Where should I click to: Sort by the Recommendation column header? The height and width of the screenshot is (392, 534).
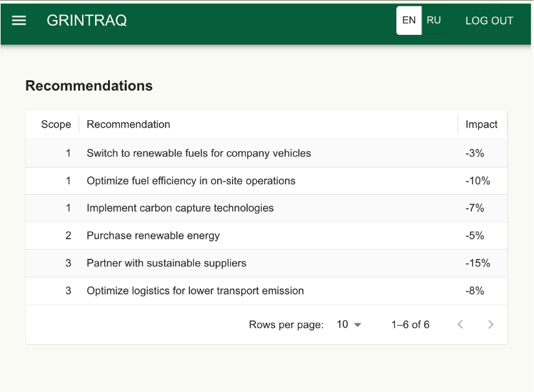129,124
